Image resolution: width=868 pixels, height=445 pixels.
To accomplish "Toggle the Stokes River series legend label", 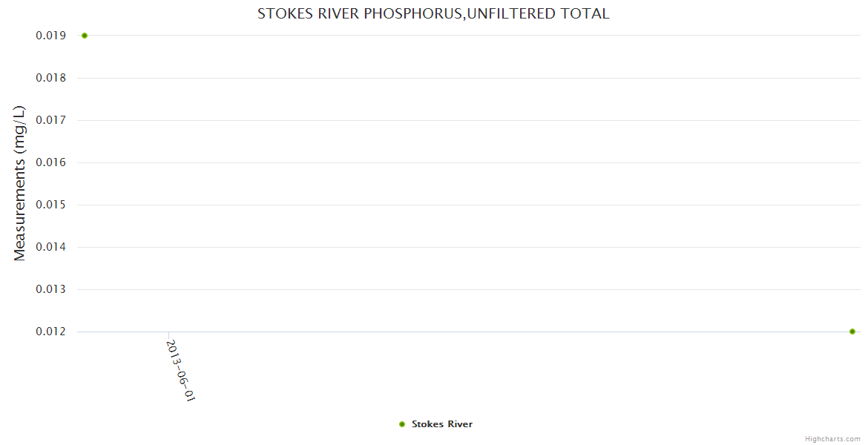I will [442, 424].
